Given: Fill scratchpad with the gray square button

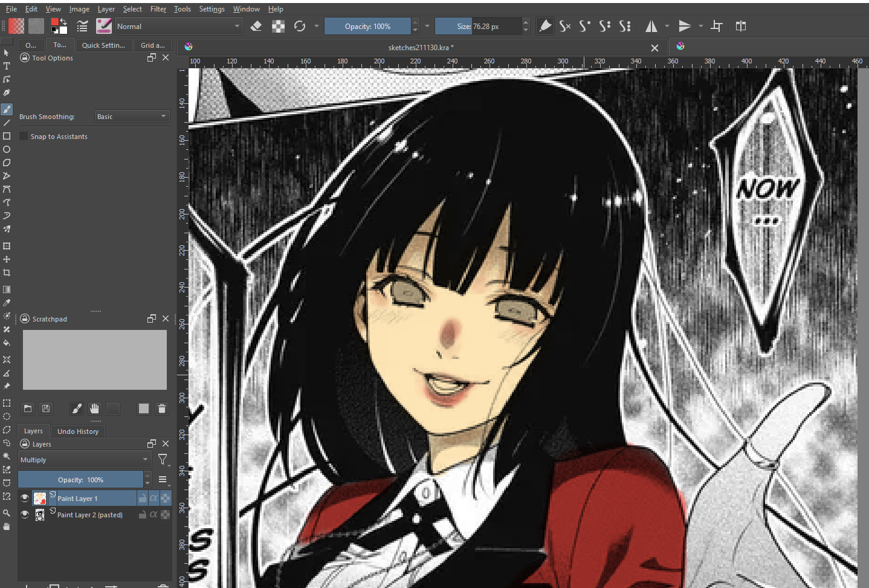Looking at the screenshot, I should 143,409.
